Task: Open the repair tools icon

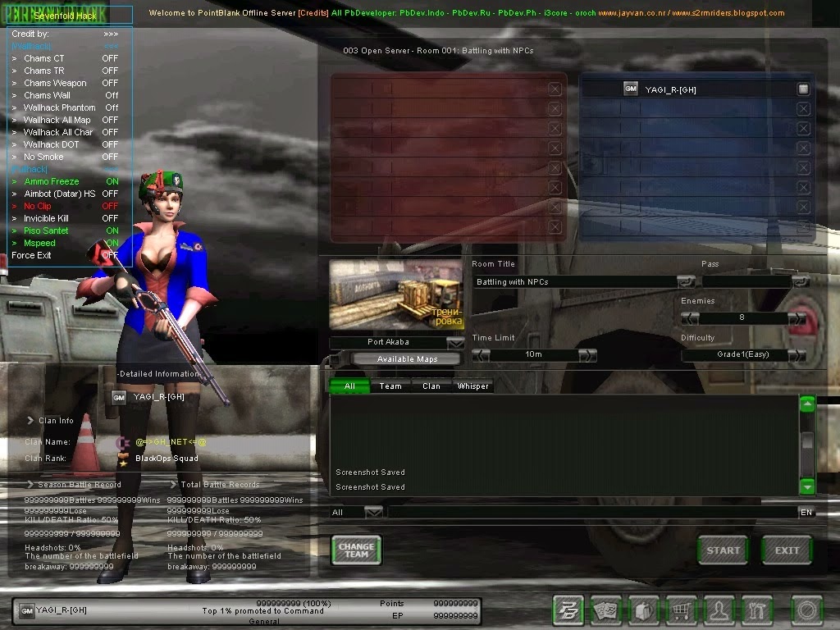Action: pos(756,610)
